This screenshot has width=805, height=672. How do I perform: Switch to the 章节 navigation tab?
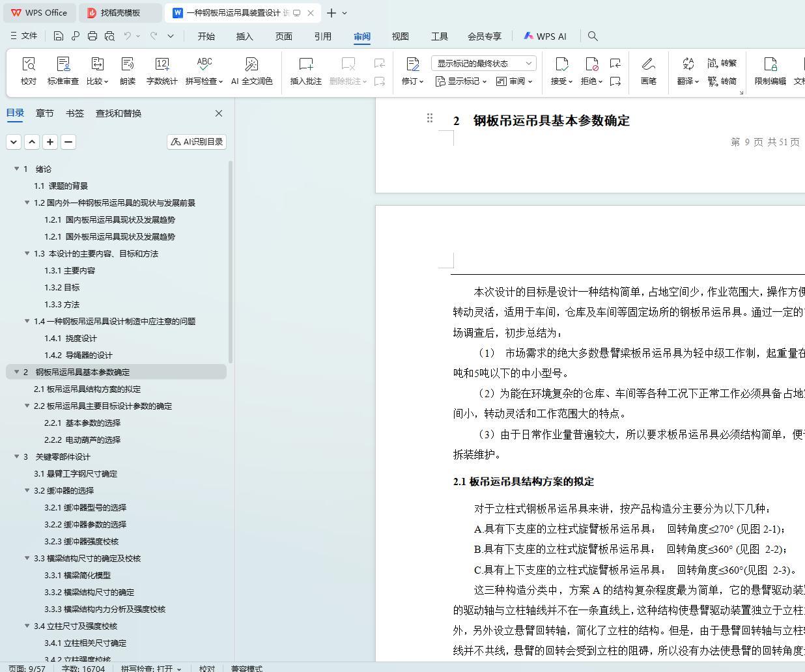(45, 113)
